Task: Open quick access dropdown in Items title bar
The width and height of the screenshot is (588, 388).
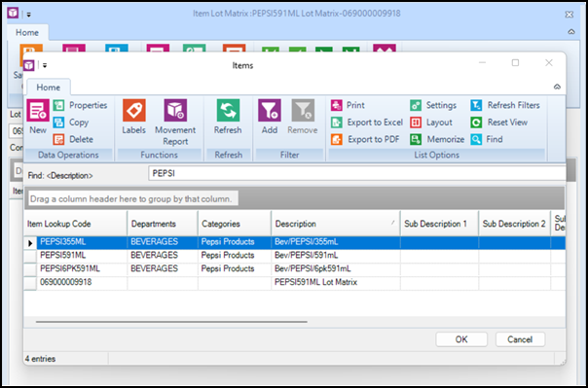Action: [45, 66]
